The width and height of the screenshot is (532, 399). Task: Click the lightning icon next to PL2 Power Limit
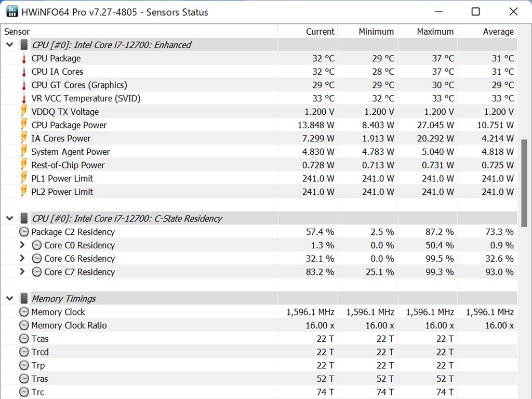click(x=24, y=192)
